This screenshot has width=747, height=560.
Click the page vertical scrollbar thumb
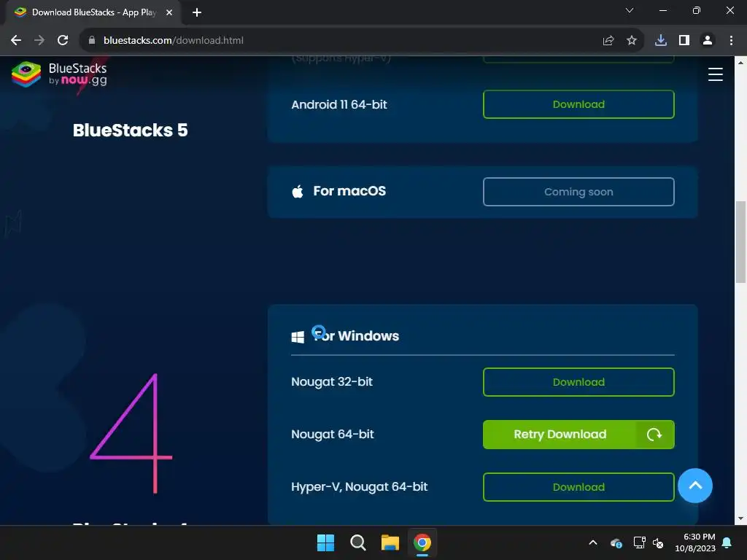[741, 242]
